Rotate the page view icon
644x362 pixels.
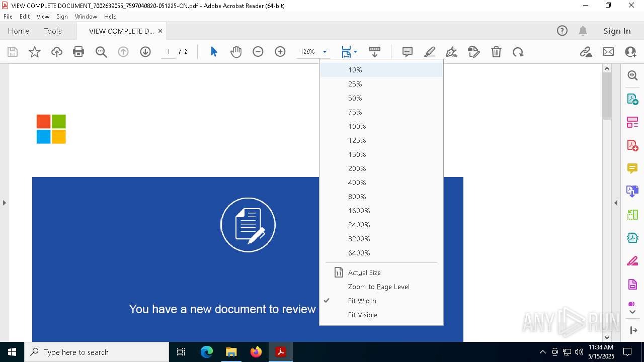[x=518, y=52]
